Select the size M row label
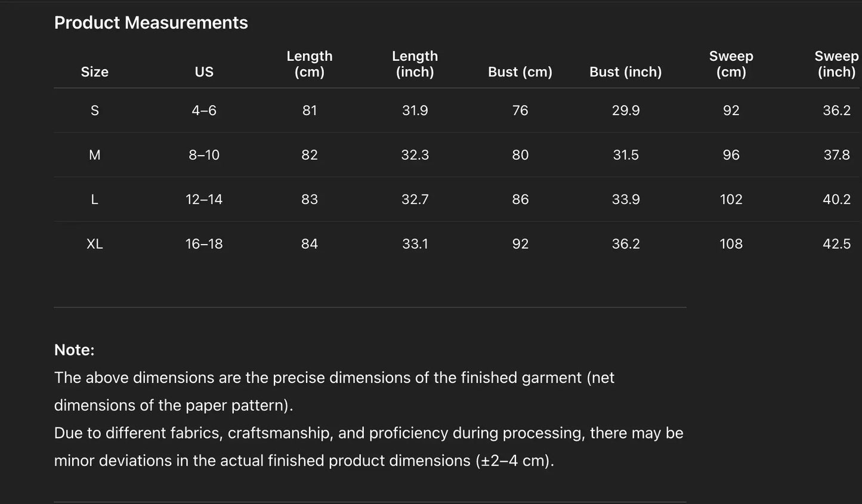Screen dimensions: 862x504 pyautogui.click(x=95, y=155)
